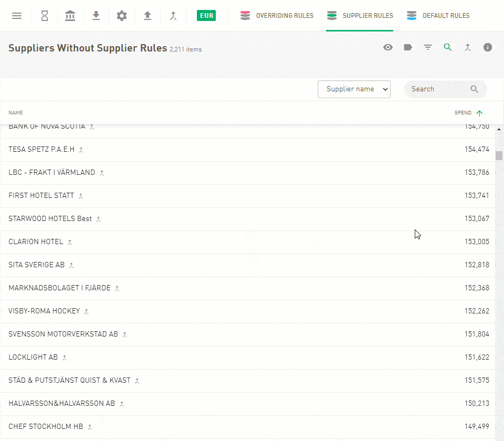
Task: Toggle visibility with the eye icon
Action: [388, 47]
